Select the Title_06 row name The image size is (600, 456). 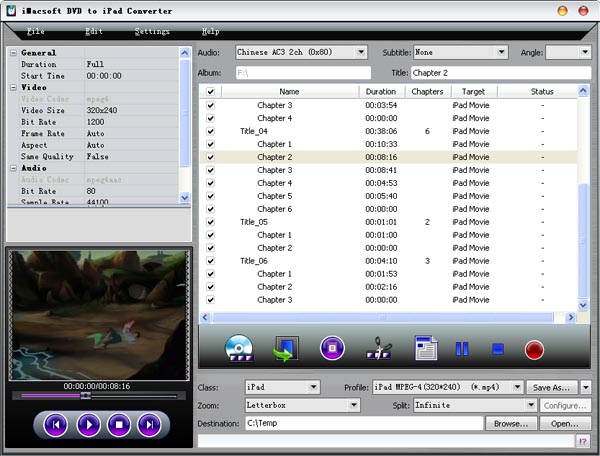(254, 261)
